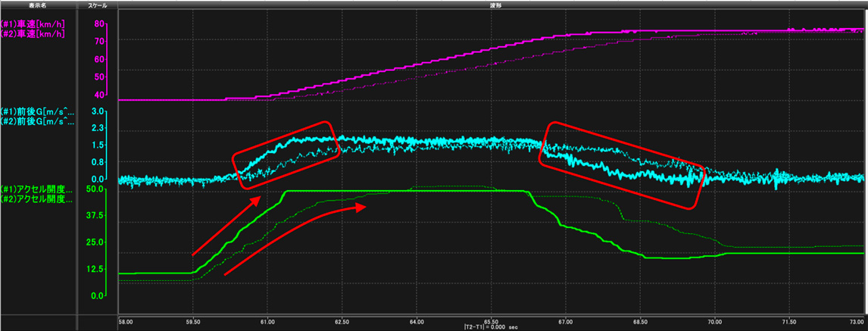Click the スケール column header

98,5
